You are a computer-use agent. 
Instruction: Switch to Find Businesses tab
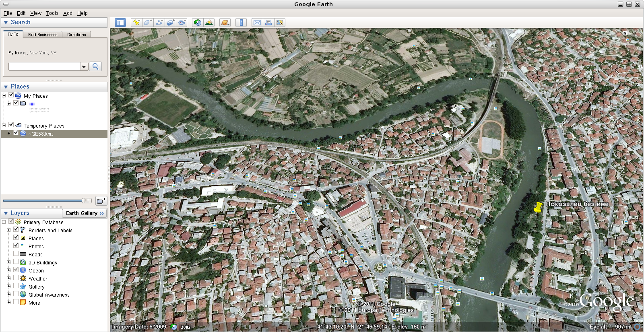point(43,35)
